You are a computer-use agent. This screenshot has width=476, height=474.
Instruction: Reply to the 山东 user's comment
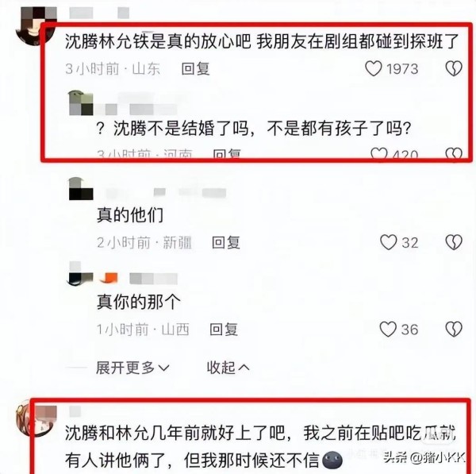[195, 68]
